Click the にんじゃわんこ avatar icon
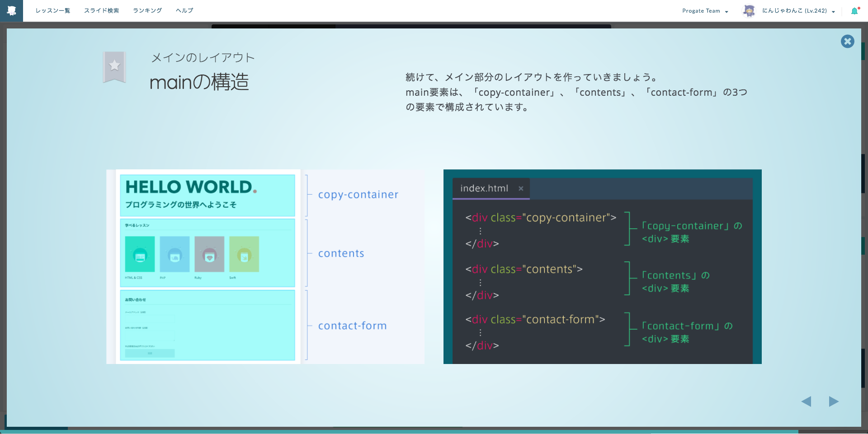 pyautogui.click(x=749, y=10)
